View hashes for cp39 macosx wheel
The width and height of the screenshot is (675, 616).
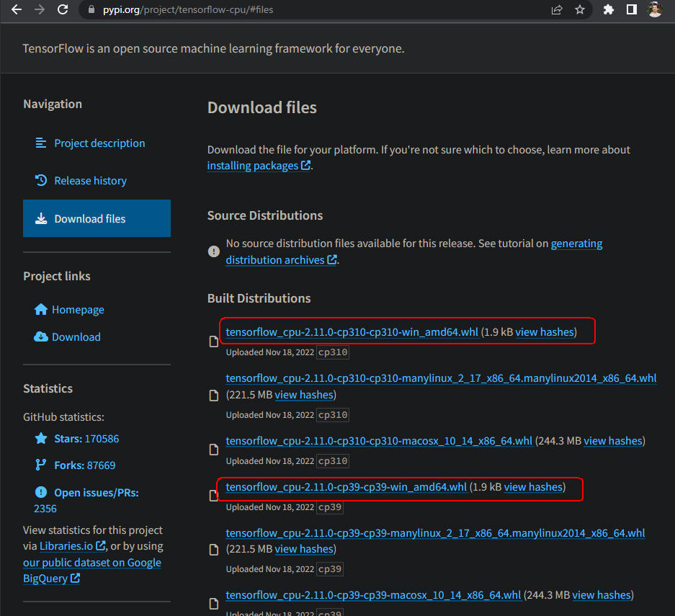point(602,595)
